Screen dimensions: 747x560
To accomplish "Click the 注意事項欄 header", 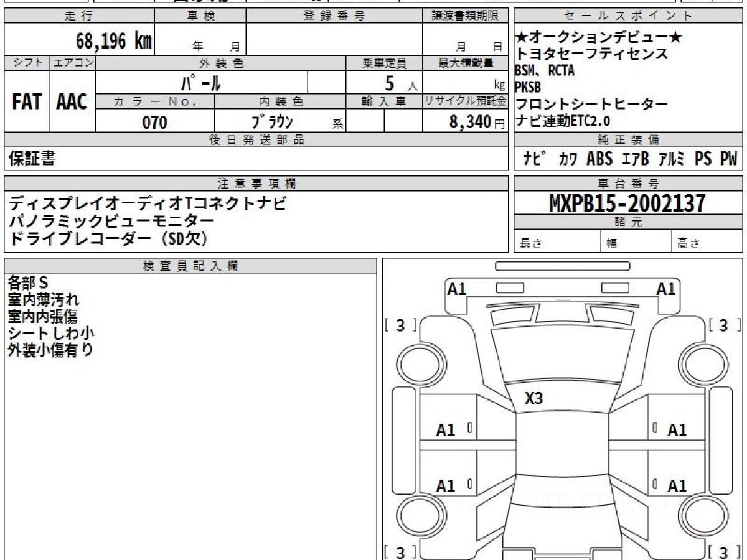I will click(256, 183).
